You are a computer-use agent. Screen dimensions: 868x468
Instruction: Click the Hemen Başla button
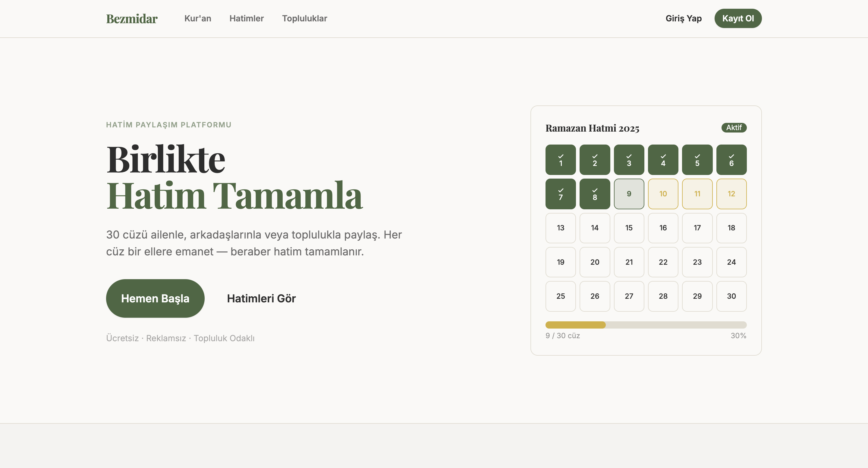155,298
